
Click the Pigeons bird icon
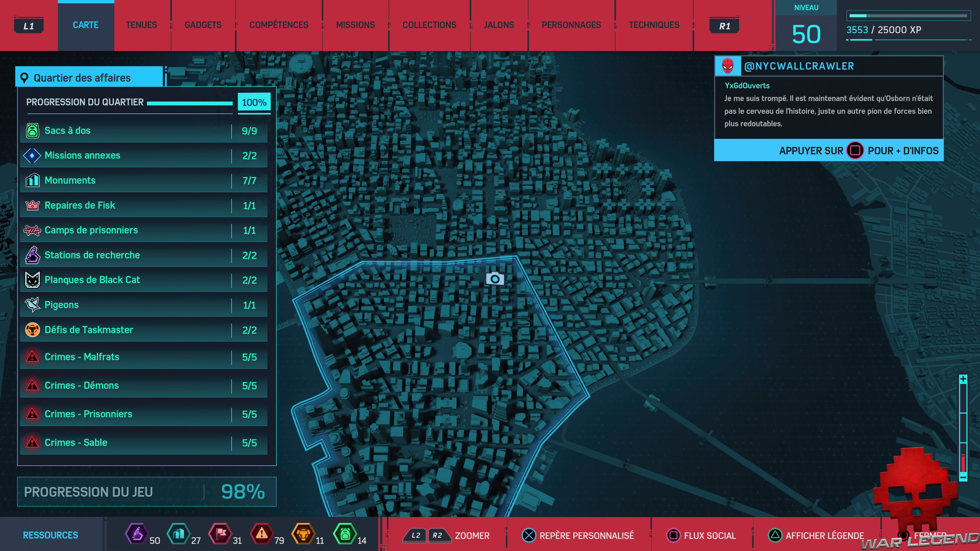32,305
